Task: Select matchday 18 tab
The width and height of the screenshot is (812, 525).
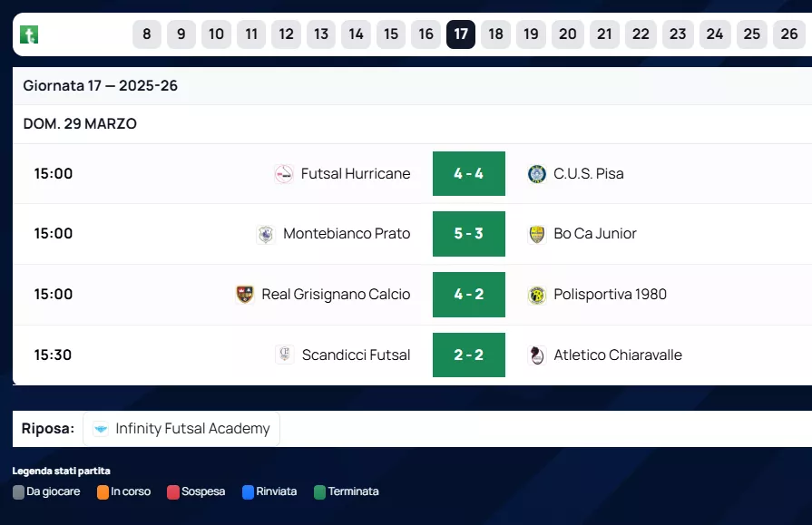Action: 495,34
